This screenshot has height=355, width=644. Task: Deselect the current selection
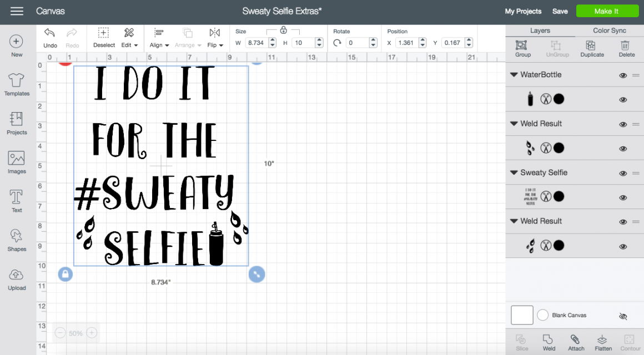104,38
